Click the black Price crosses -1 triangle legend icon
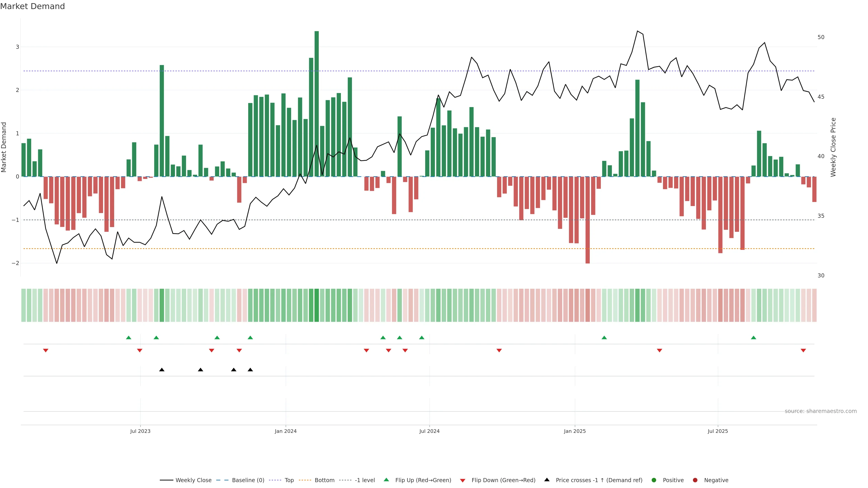This screenshot has width=868, height=488. coord(547,480)
